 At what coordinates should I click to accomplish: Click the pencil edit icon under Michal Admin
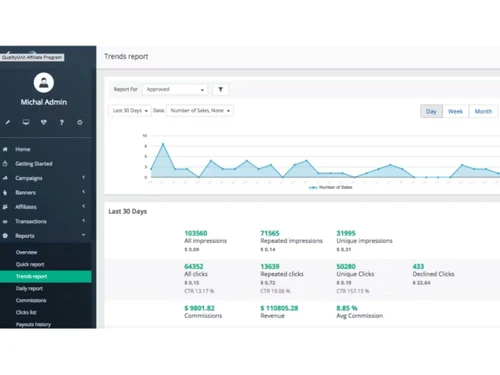(x=8, y=122)
